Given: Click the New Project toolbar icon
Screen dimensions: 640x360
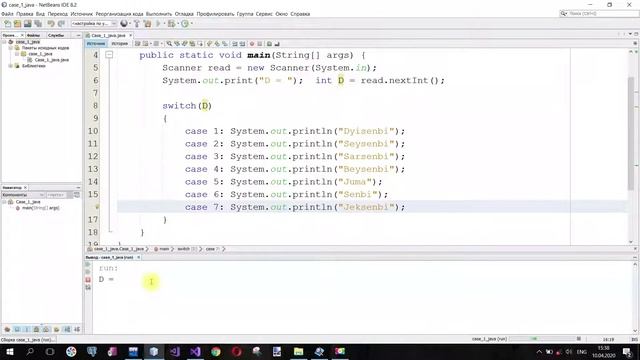Looking at the screenshot, I should tap(18, 24).
